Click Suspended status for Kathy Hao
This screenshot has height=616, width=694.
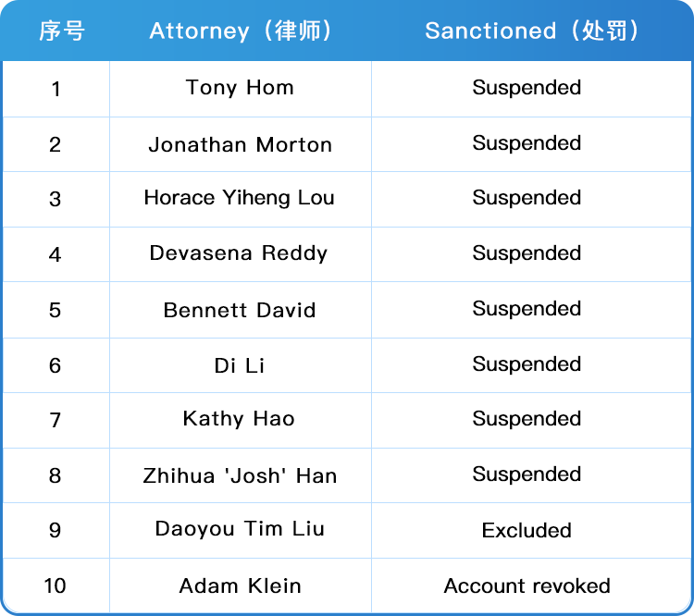tap(527, 419)
